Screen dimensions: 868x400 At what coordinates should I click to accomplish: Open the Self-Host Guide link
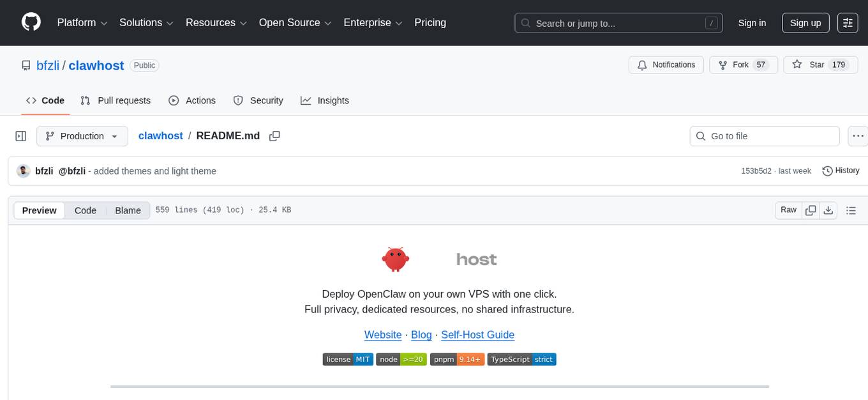click(477, 335)
